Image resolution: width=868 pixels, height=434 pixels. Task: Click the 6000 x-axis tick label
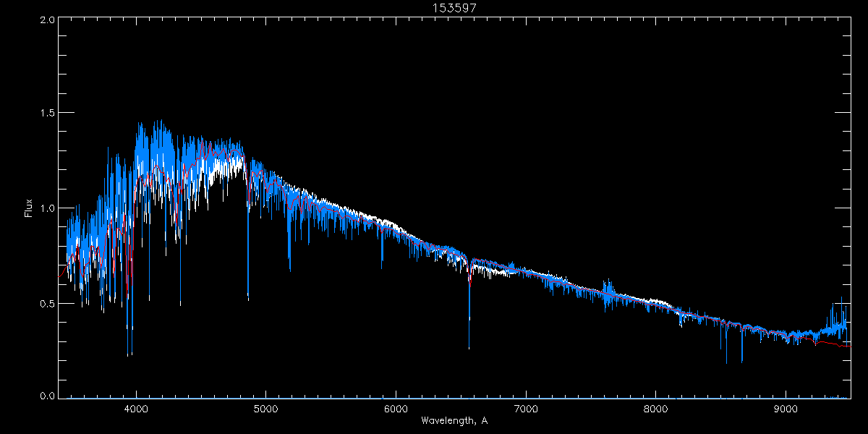pos(396,408)
